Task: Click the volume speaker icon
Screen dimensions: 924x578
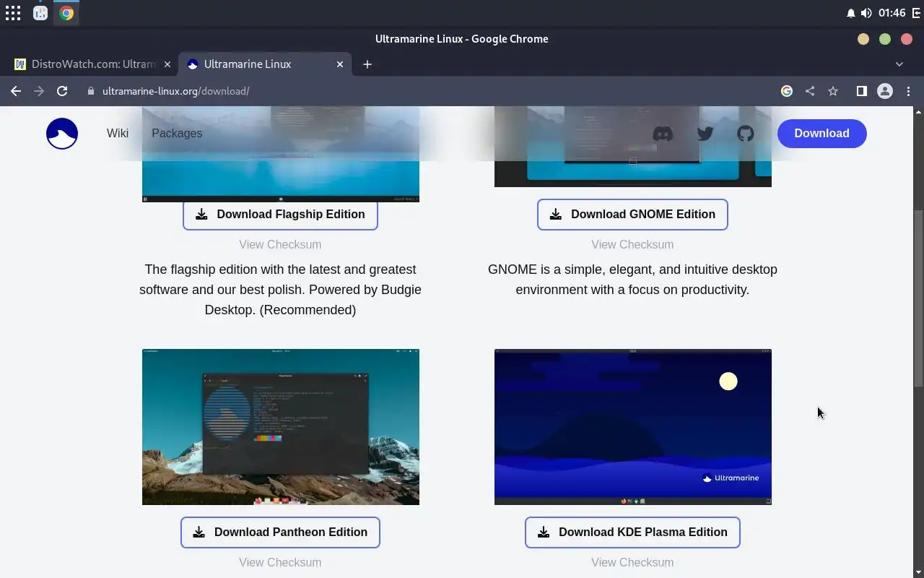Action: (866, 13)
